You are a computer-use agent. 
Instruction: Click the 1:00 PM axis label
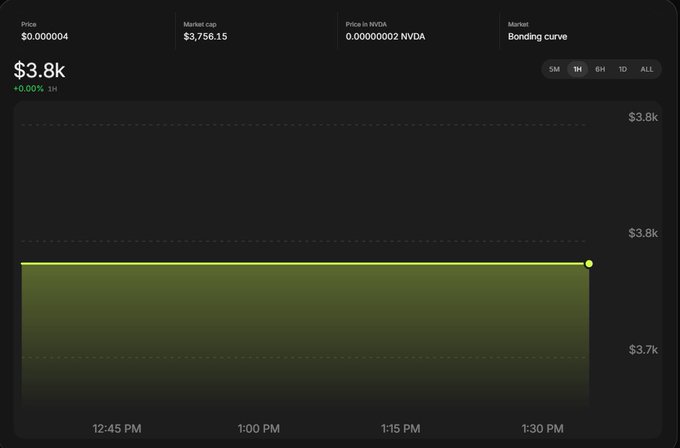258,428
